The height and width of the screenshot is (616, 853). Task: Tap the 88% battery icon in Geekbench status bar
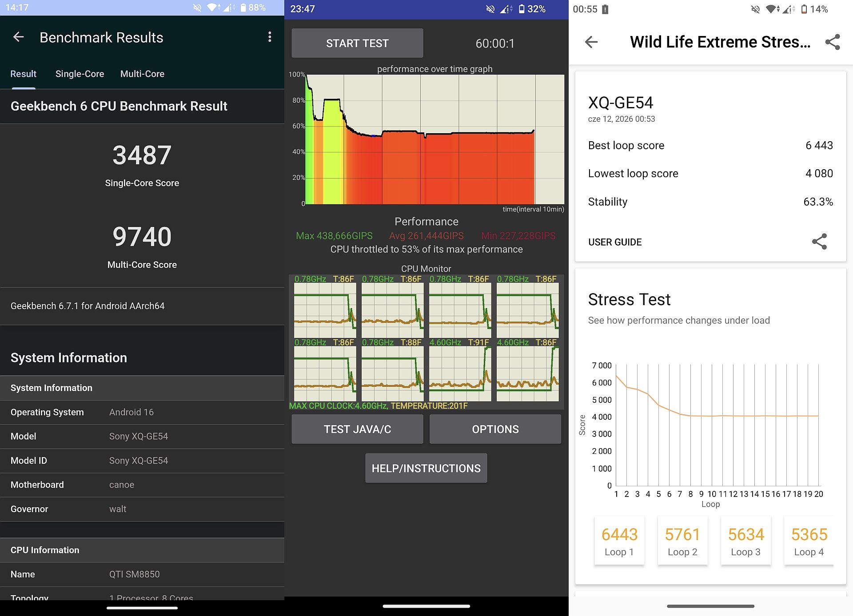click(243, 8)
